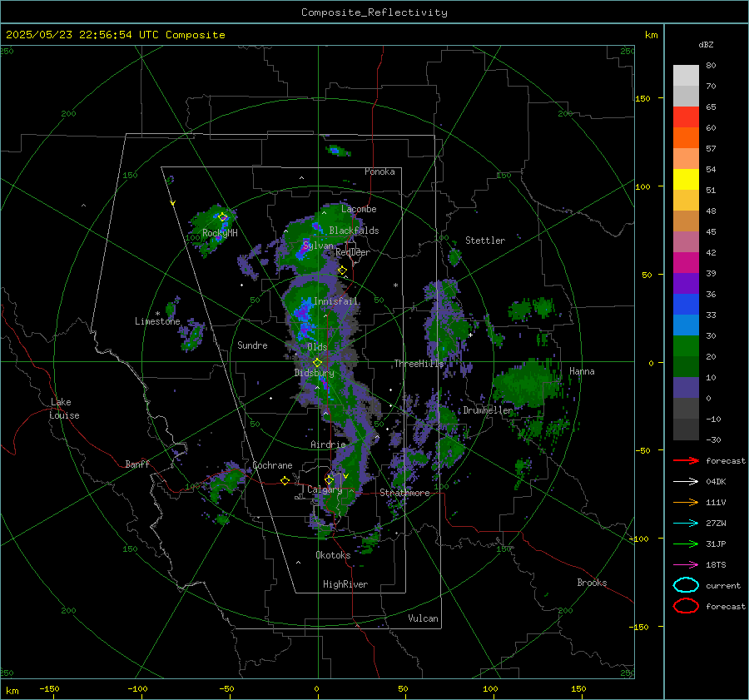
Task: Click the red forecast arrow in legend
Action: (x=686, y=460)
